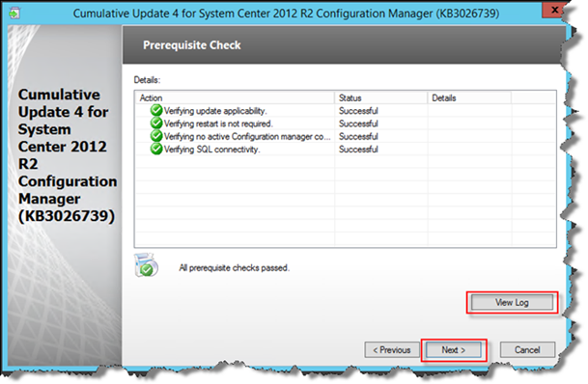
Task: Click Successful status for active Configuration manager row
Action: pos(358,136)
